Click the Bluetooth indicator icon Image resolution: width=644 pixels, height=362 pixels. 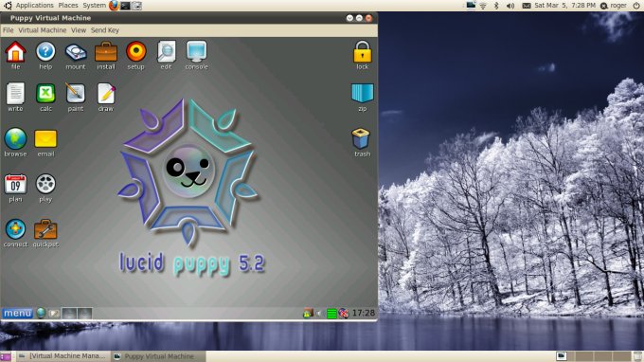pos(496,6)
